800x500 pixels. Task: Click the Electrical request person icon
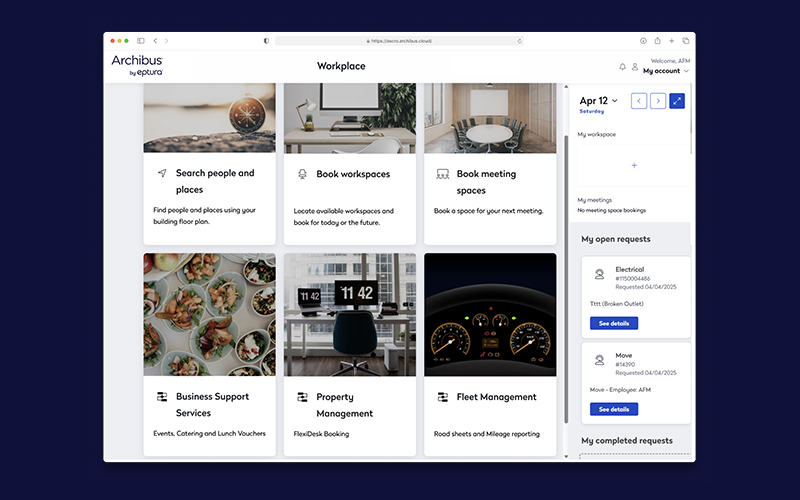(599, 274)
